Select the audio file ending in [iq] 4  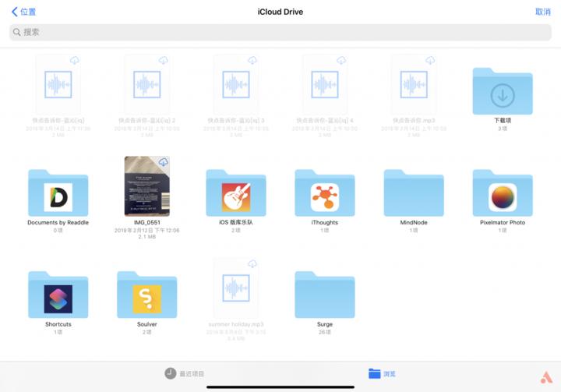click(x=324, y=84)
